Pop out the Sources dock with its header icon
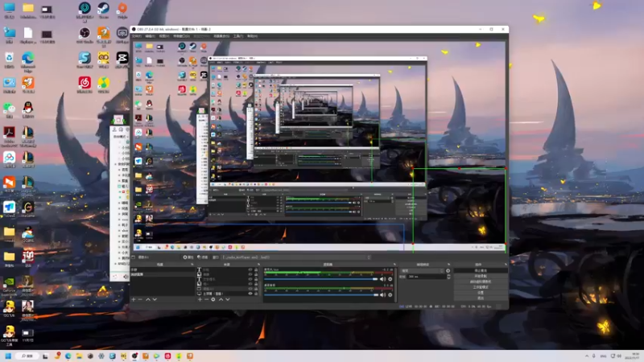 click(258, 265)
